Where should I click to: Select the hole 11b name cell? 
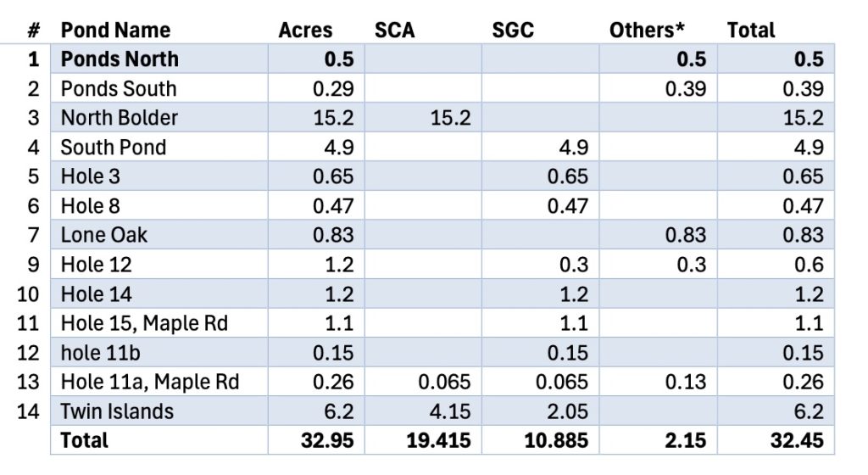pyautogui.click(x=100, y=353)
